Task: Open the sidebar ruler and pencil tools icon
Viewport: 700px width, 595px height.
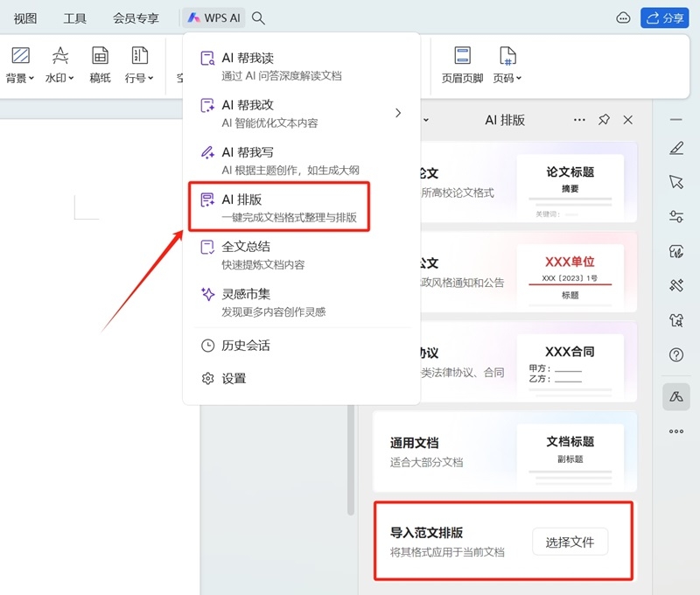Action: tap(675, 285)
